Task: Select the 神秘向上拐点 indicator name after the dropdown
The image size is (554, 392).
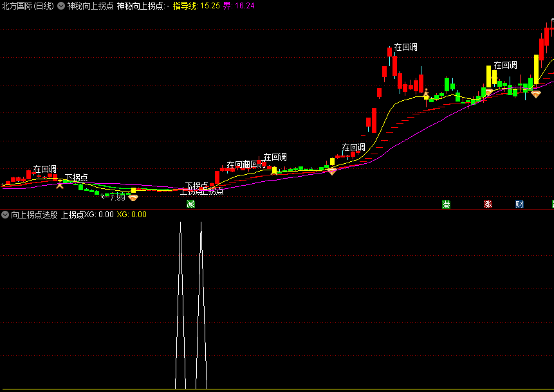Action: (91, 6)
